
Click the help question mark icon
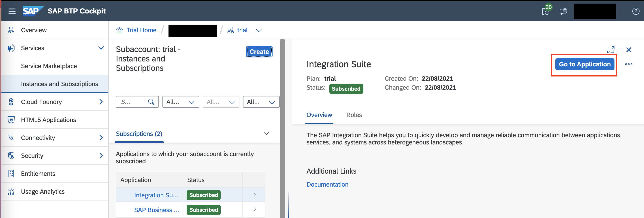tap(635, 11)
